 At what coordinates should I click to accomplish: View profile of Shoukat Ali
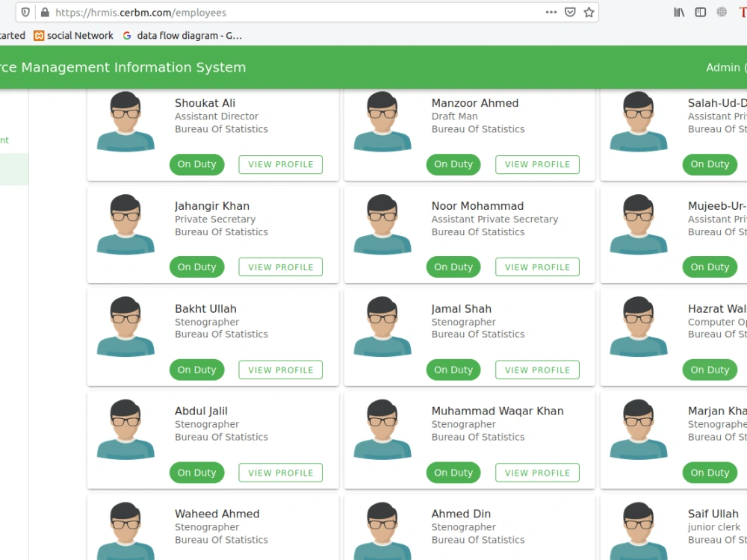coord(281,164)
